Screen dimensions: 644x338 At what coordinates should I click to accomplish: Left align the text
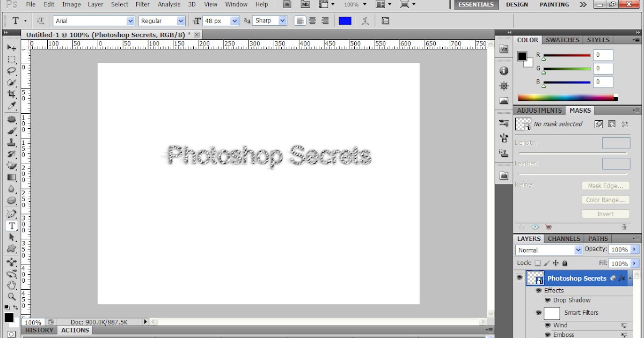pyautogui.click(x=300, y=21)
